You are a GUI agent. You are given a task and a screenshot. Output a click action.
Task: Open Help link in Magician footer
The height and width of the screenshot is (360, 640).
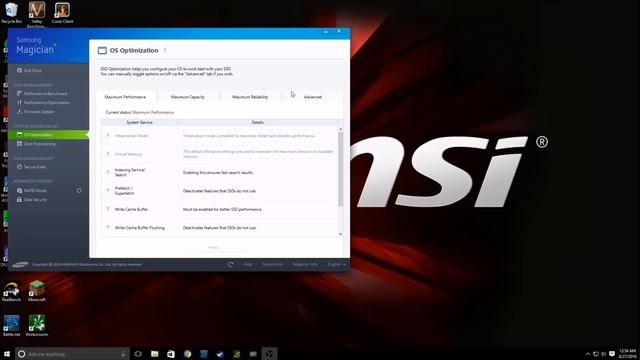[248, 264]
